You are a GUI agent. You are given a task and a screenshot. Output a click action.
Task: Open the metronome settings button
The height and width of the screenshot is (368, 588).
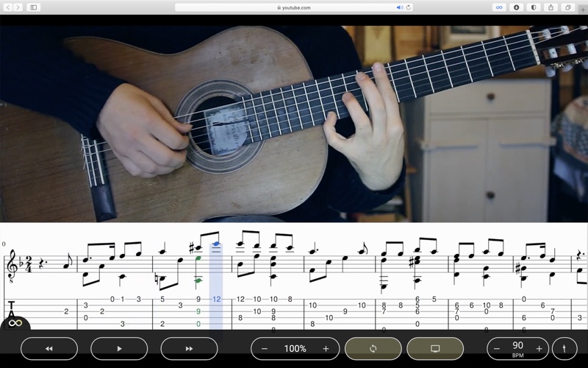pos(564,348)
